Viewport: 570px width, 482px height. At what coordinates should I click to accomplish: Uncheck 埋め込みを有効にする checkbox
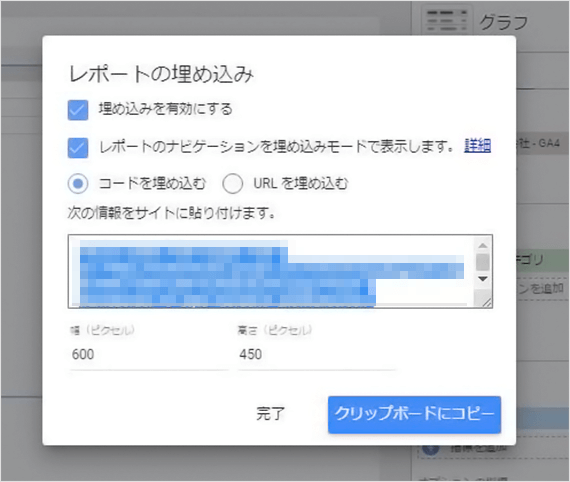78,110
